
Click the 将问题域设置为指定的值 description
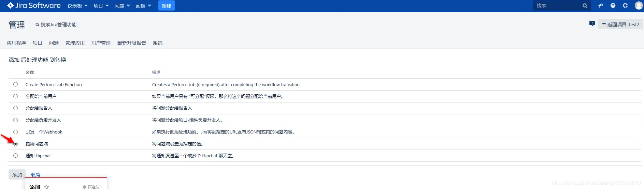[178, 144]
